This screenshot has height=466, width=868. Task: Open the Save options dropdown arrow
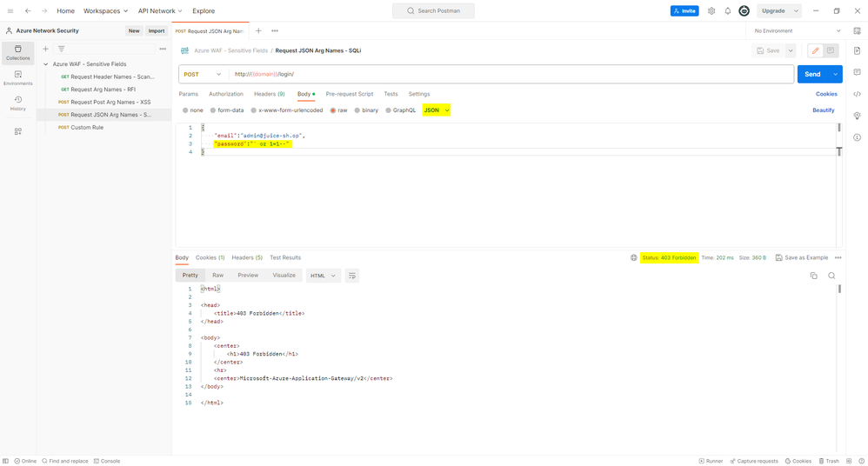point(791,51)
